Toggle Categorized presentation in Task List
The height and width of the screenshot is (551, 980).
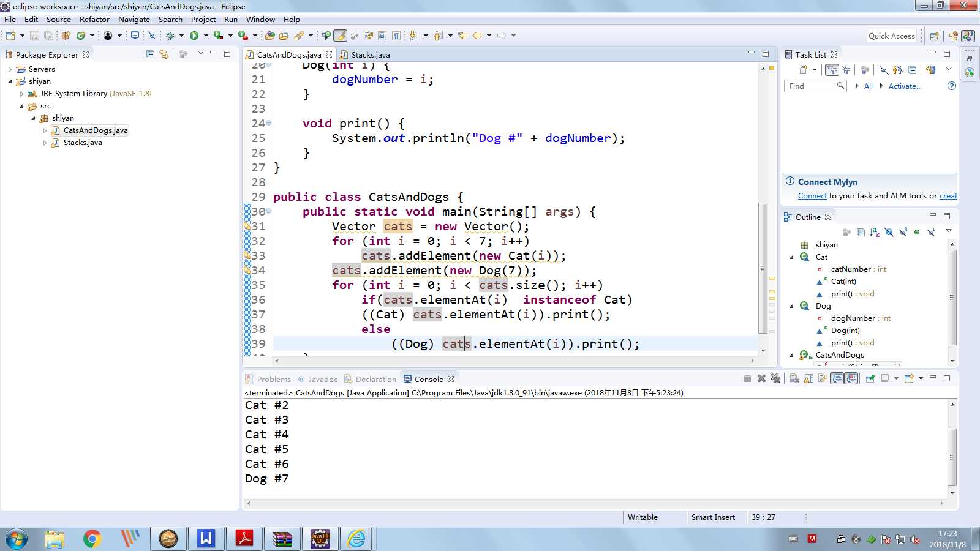(x=832, y=70)
